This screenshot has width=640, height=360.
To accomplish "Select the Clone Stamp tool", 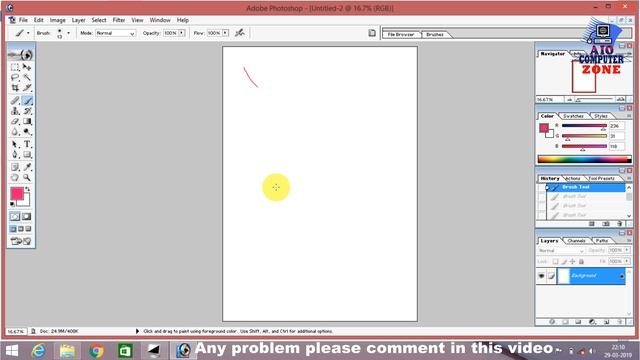I will click(15, 111).
